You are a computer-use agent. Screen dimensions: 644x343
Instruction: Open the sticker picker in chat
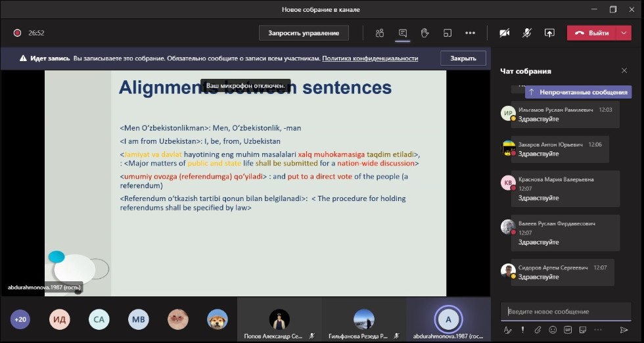point(582,330)
